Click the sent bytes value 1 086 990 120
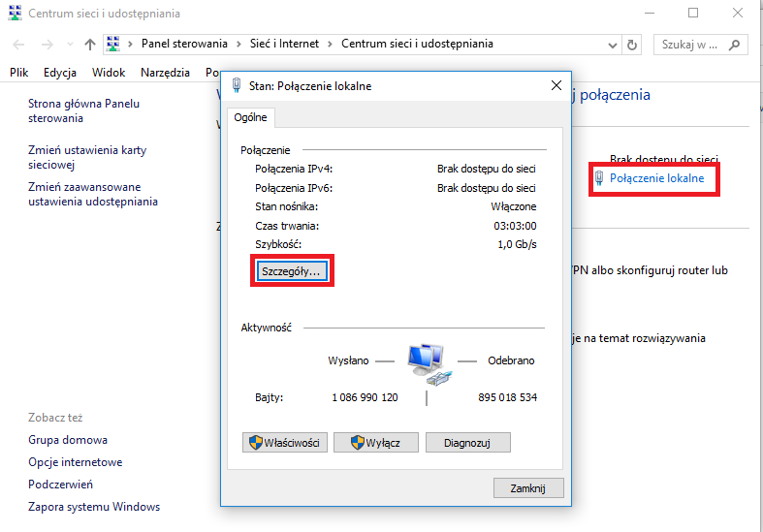The height and width of the screenshot is (532, 763). (365, 397)
